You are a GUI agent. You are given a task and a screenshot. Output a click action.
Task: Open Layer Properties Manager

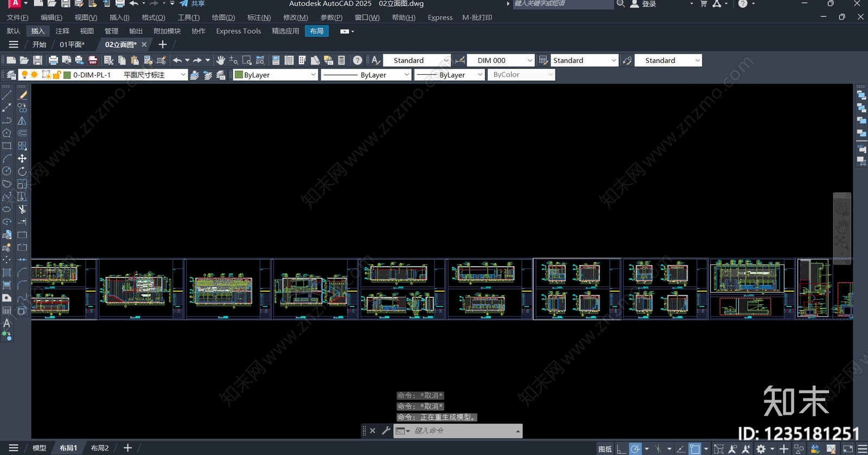[x=11, y=75]
